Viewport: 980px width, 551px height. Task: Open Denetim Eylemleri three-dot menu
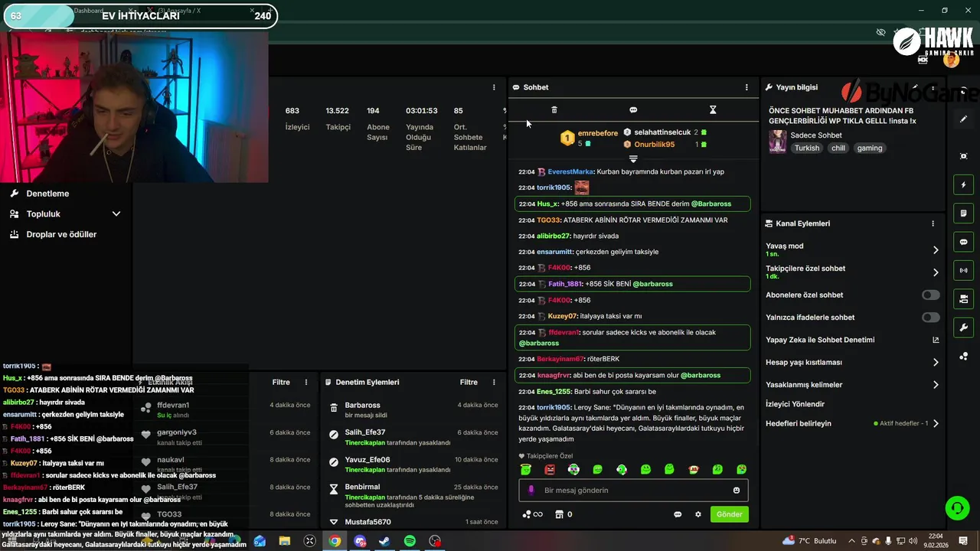(x=494, y=382)
